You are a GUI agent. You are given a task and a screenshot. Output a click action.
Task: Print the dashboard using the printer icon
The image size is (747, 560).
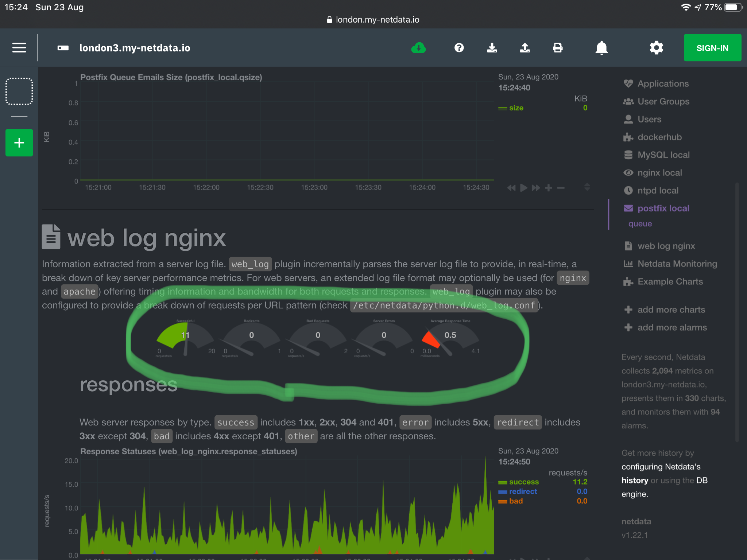pyautogui.click(x=558, y=48)
